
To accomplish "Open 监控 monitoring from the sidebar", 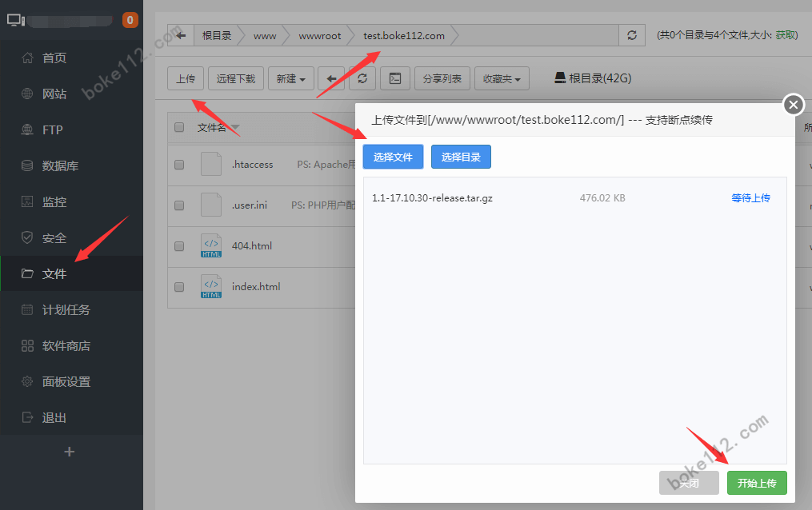I will click(x=26, y=201).
